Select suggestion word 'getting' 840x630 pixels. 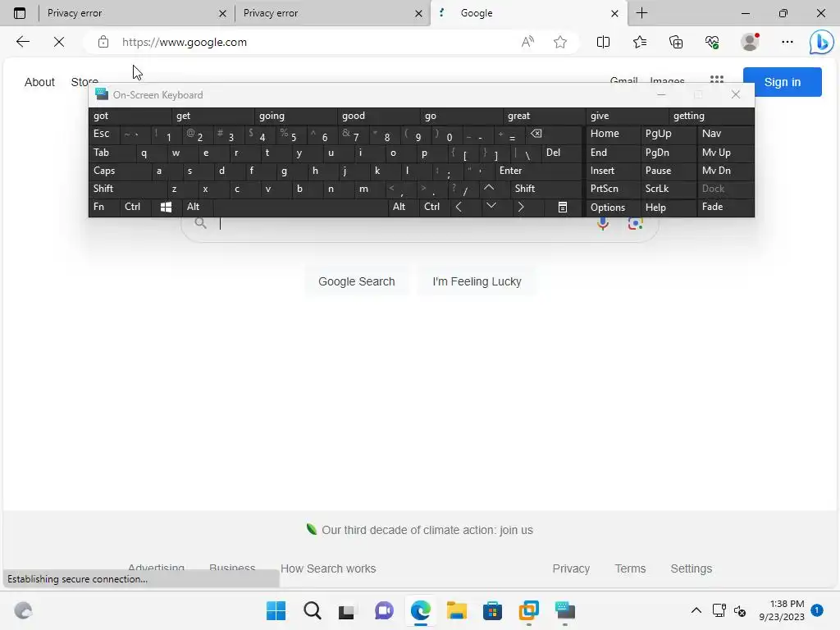[711, 116]
